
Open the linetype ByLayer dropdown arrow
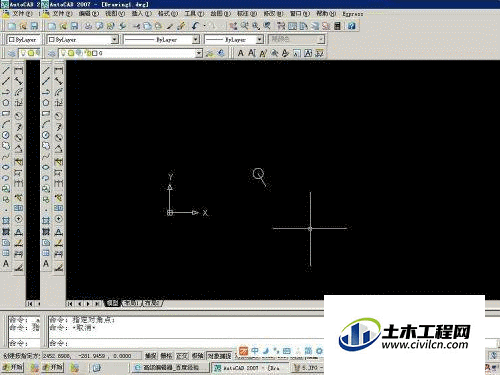[196, 39]
